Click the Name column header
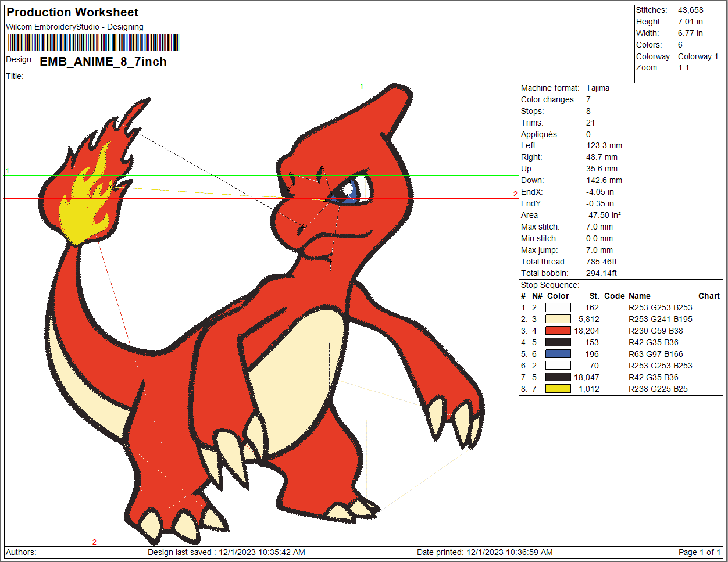This screenshot has width=728, height=562. [639, 296]
